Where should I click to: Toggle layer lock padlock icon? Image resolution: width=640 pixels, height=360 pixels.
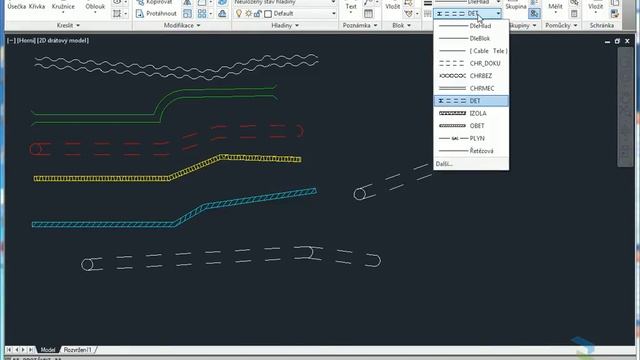coord(258,13)
